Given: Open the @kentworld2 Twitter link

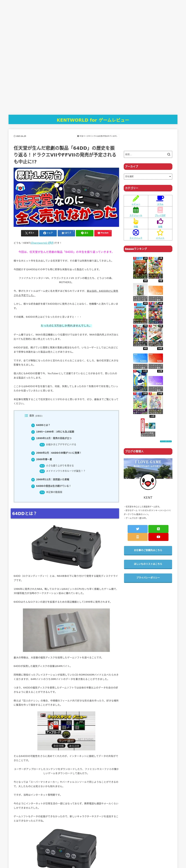Looking at the screenshot, I should [42, 243].
